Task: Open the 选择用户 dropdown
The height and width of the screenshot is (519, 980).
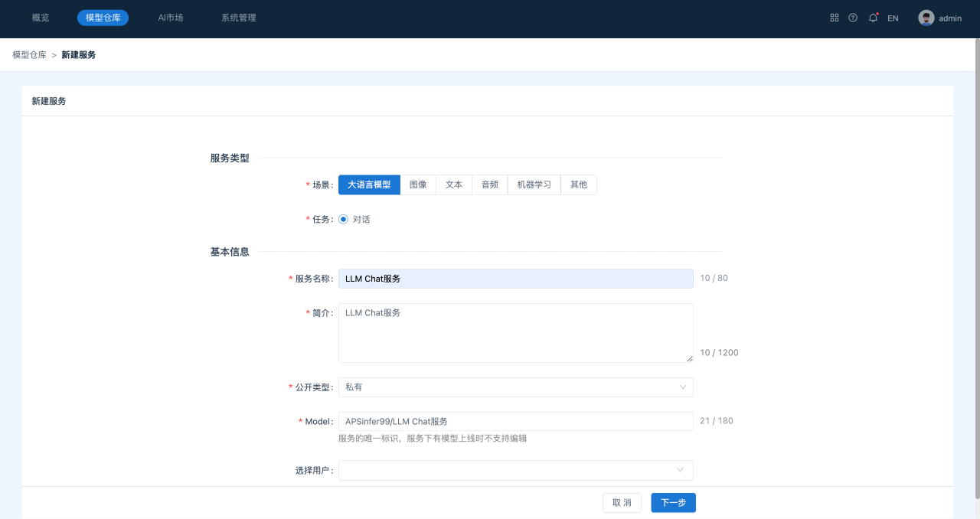Action: click(x=515, y=470)
